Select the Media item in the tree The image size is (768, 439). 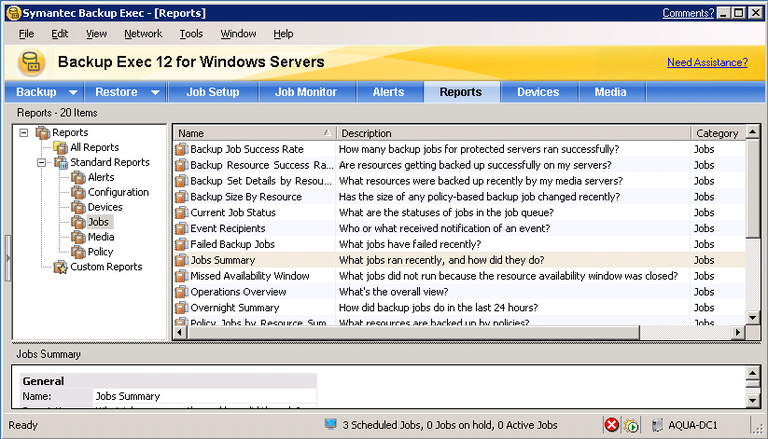101,237
